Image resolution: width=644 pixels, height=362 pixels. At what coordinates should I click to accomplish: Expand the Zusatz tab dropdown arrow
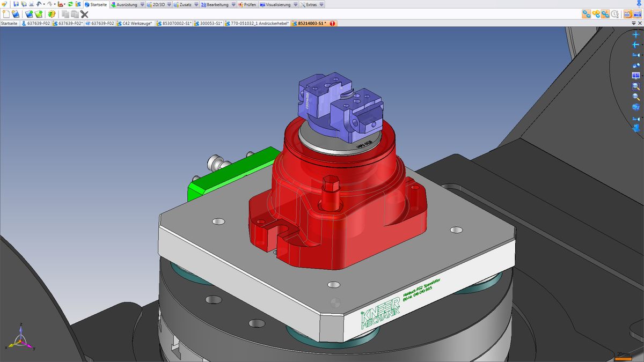(196, 4)
